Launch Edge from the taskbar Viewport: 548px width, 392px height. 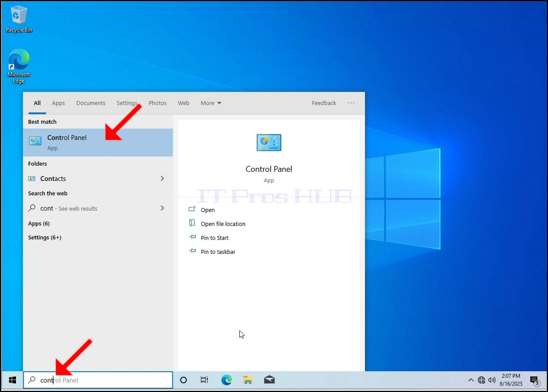coord(227,380)
